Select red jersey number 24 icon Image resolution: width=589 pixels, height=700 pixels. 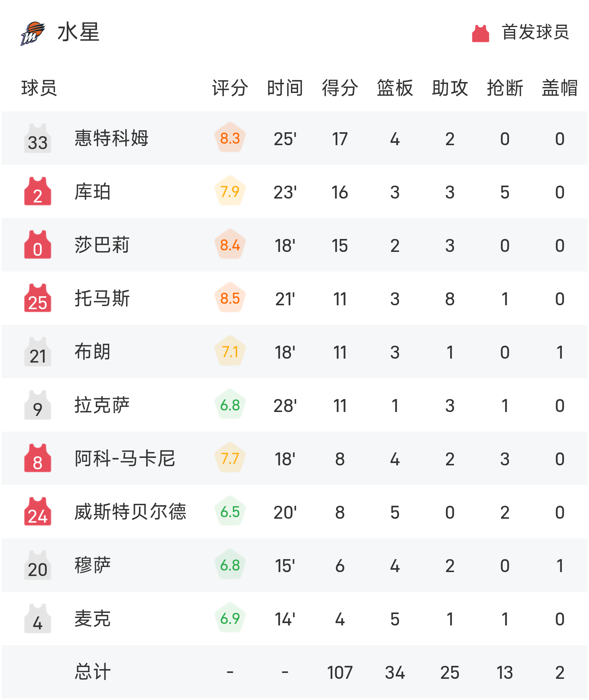coord(38,512)
